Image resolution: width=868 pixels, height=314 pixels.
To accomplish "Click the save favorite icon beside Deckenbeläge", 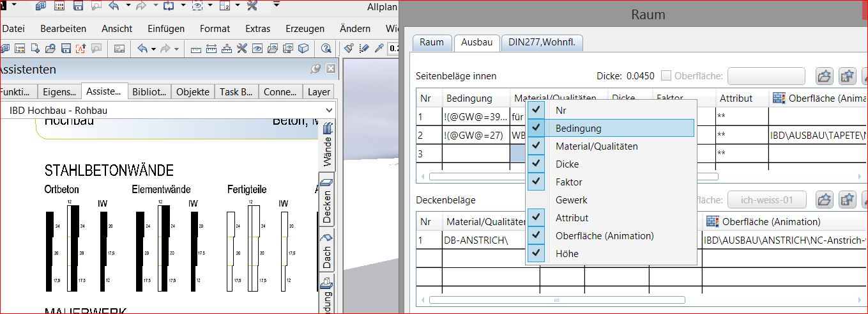I will (x=847, y=200).
